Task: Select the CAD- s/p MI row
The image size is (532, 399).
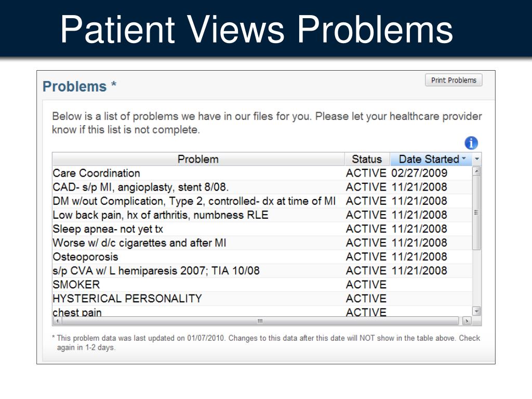Action: [x=262, y=187]
